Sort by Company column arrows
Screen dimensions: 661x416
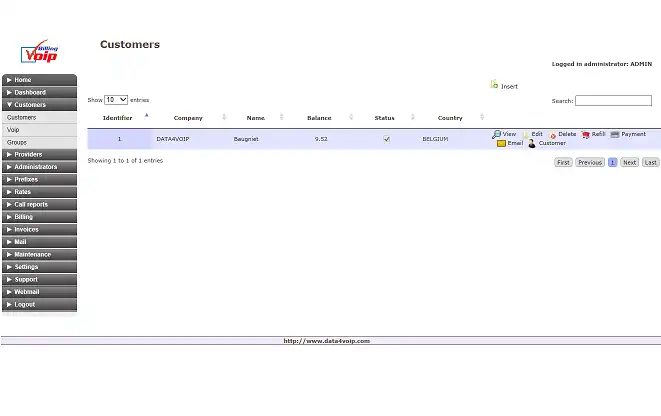[224, 117]
